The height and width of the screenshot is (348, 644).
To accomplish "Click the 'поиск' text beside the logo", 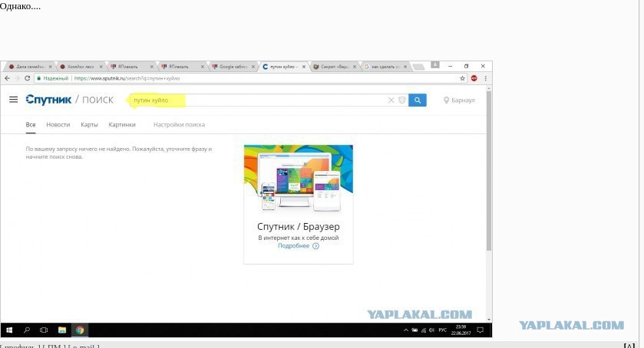I will tap(97, 100).
